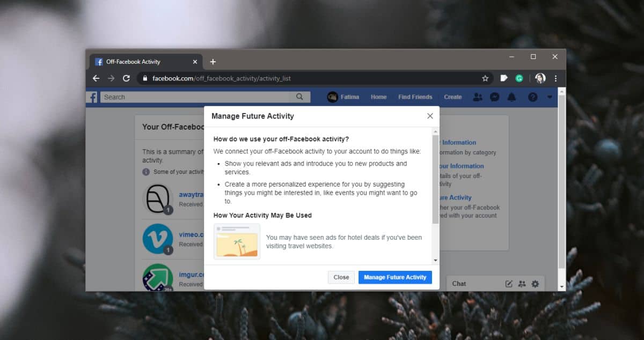This screenshot has width=644, height=340.
Task: Click the Close button in dialog
Action: click(x=341, y=277)
